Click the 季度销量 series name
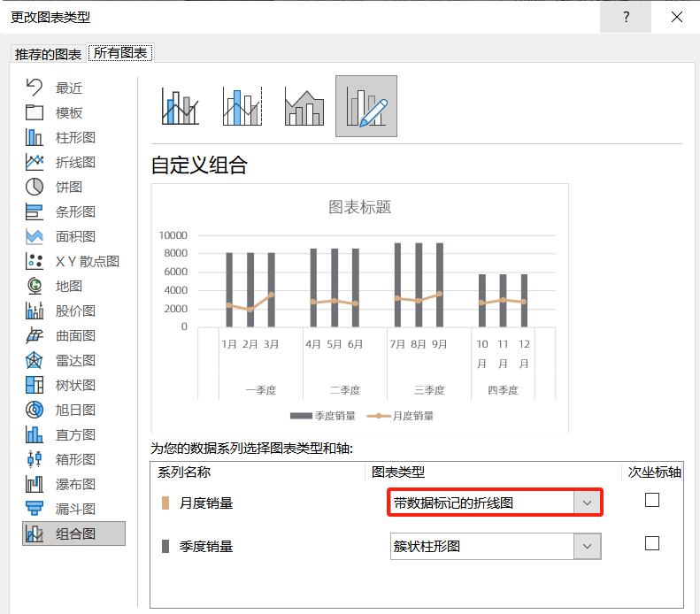700x614 pixels. [x=206, y=546]
